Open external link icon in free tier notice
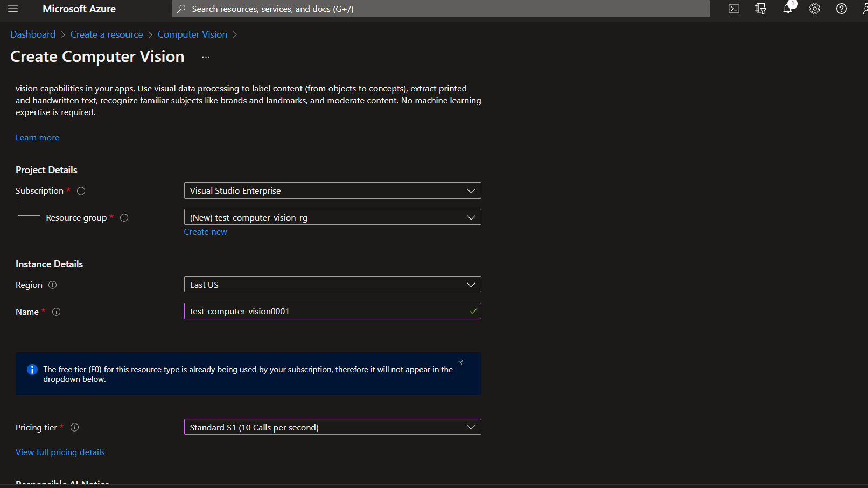The height and width of the screenshot is (488, 868). pyautogui.click(x=460, y=363)
